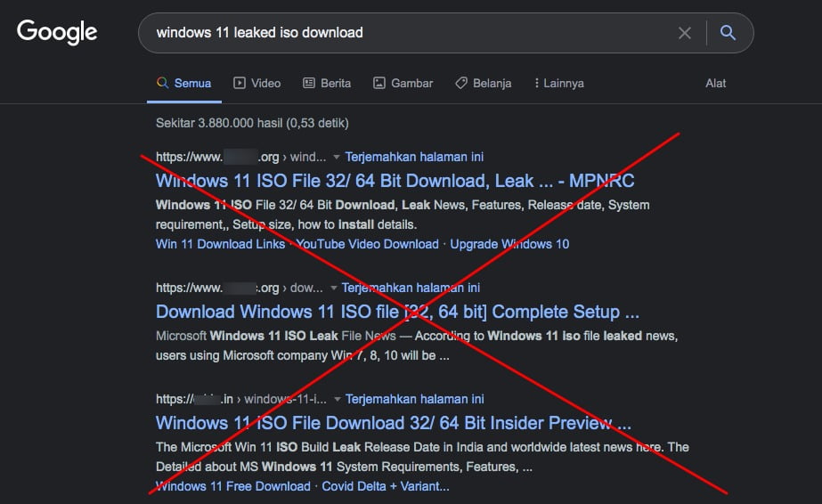The width and height of the screenshot is (822, 504).
Task: Click snippet starting The Microsoft Win 11 ISO Build
Action: [422, 457]
